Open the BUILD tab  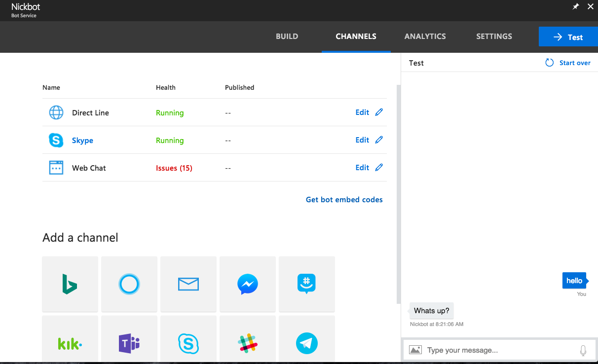tap(287, 36)
